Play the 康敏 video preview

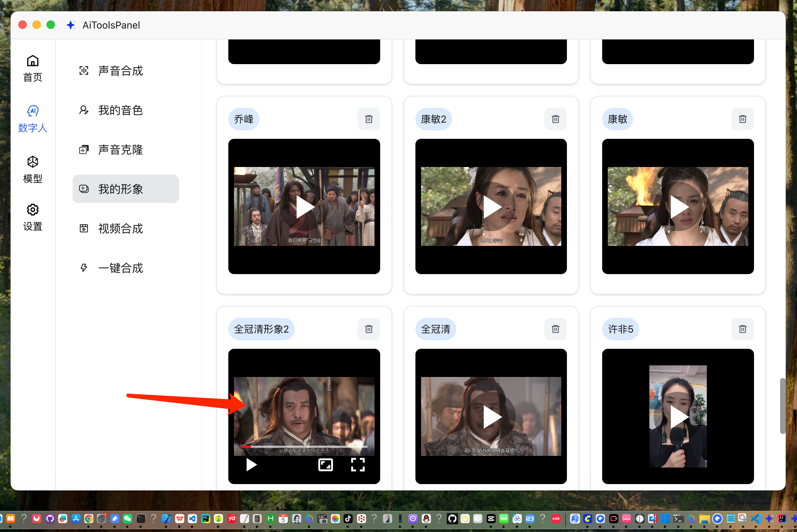pyautogui.click(x=678, y=207)
